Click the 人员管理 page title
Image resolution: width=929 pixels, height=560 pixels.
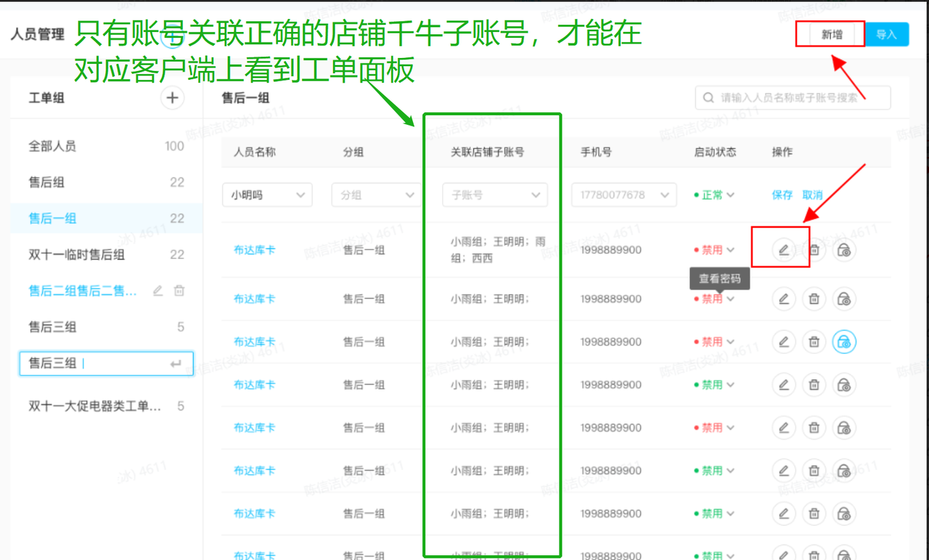[37, 34]
